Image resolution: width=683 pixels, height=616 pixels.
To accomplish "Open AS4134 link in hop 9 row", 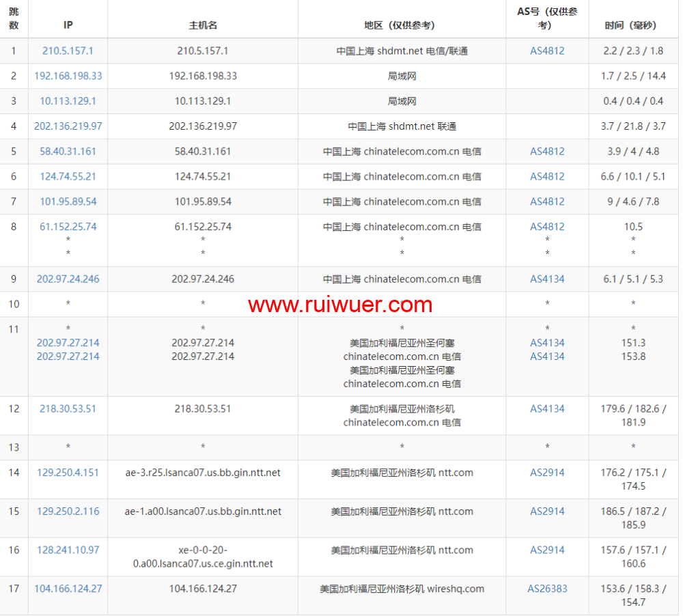I will pos(547,279).
